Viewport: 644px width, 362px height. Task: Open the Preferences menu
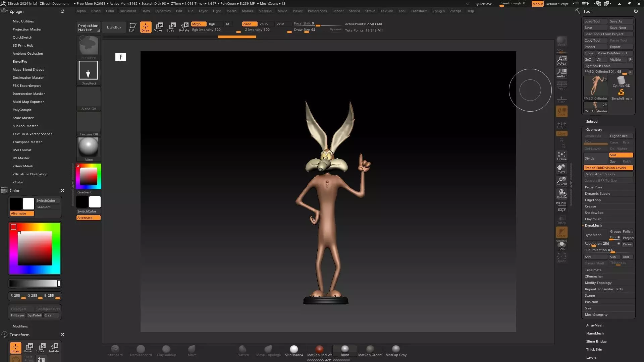[x=317, y=11]
